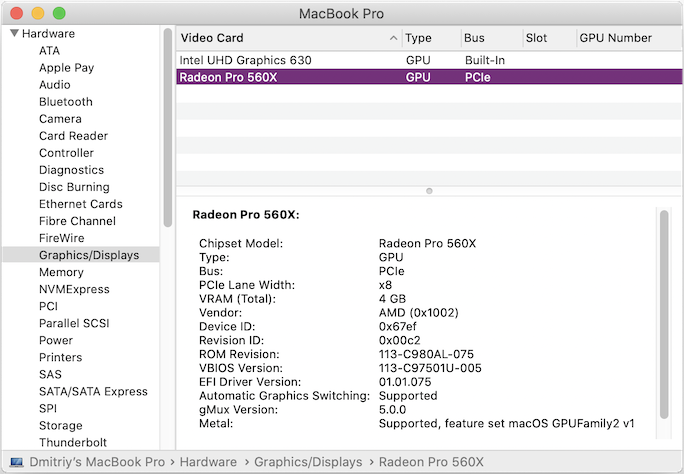Select Apple Pay in sidebar
This screenshot has height=474, width=684.
click(66, 68)
